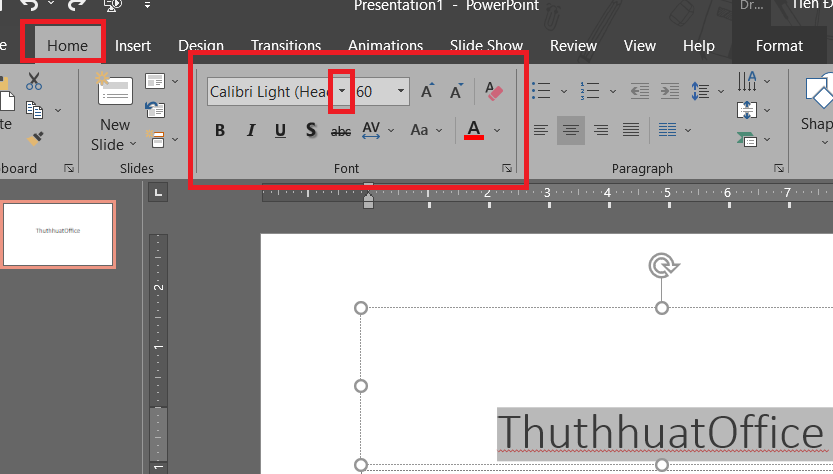
Task: Expand the font name dropdown
Action: click(x=342, y=91)
